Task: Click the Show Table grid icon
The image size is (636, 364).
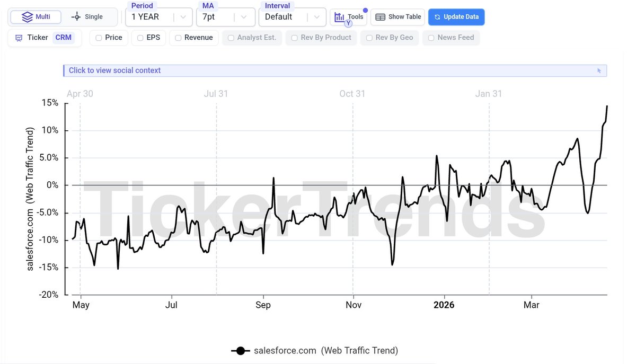Action: [380, 17]
